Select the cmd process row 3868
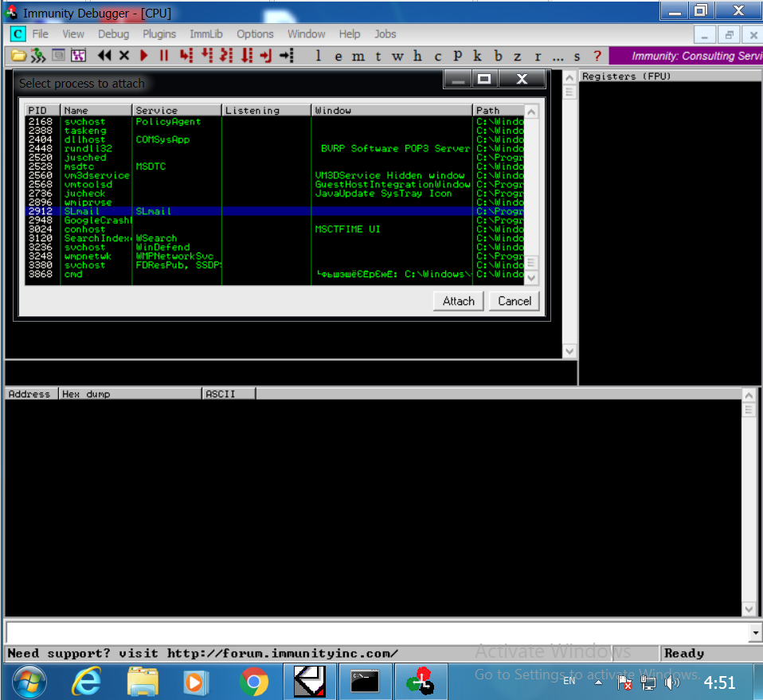Screen dimensions: 763x700 [275, 275]
